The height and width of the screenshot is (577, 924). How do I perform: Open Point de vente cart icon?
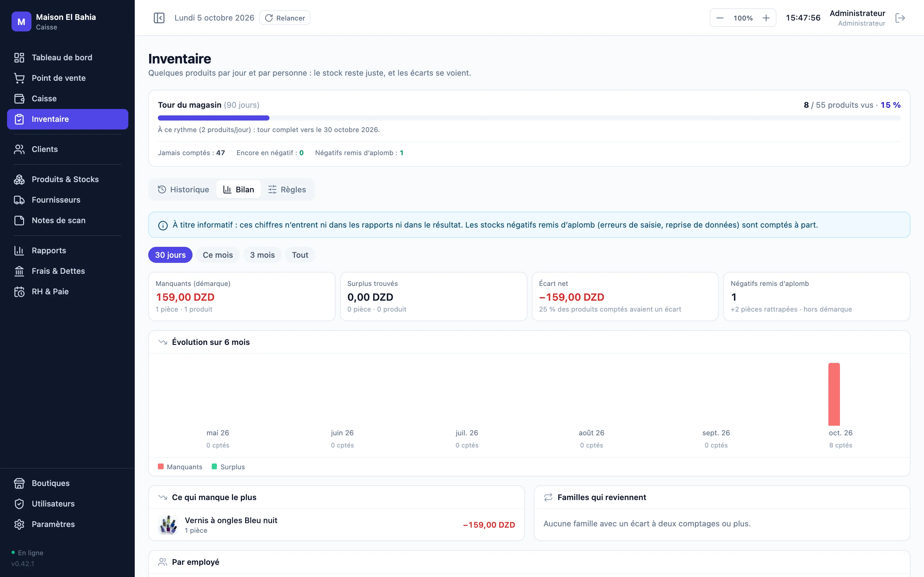tap(19, 78)
